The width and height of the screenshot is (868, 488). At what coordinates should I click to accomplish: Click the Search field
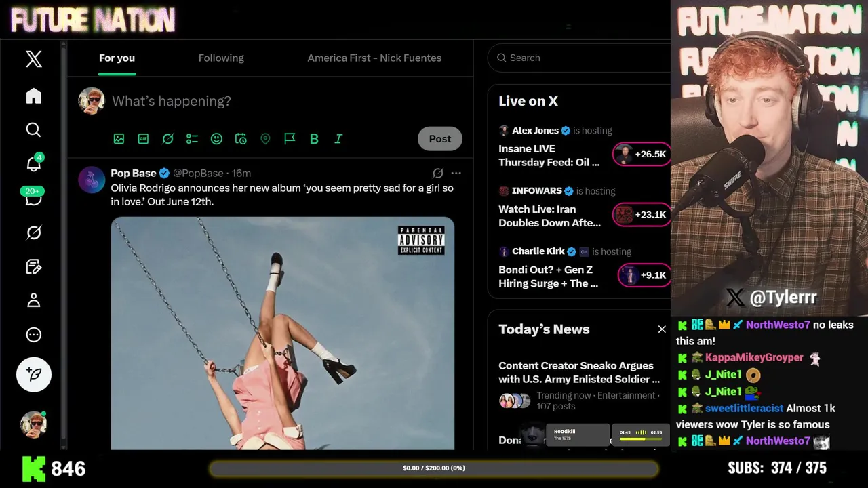click(581, 58)
